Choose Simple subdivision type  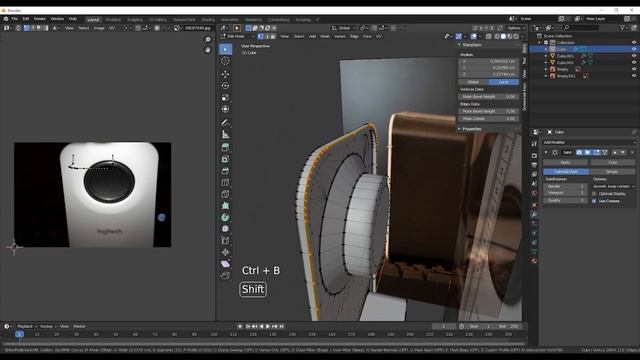click(612, 172)
